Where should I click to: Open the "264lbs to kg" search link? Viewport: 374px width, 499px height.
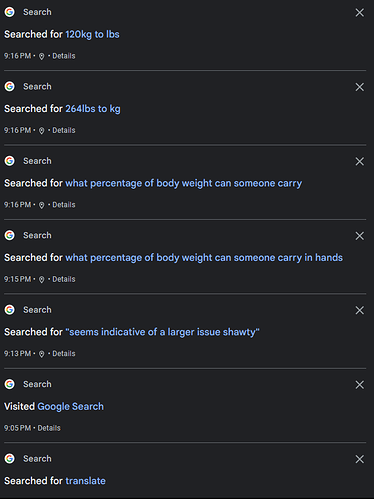93,109
